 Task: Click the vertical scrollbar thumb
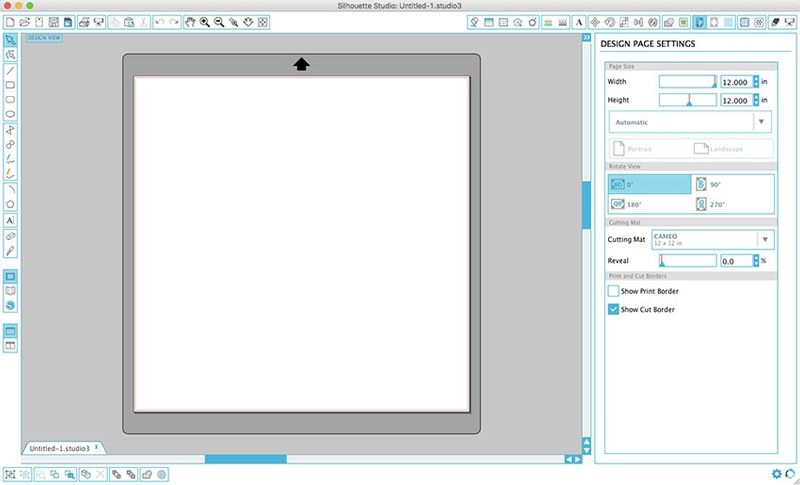pos(586,205)
